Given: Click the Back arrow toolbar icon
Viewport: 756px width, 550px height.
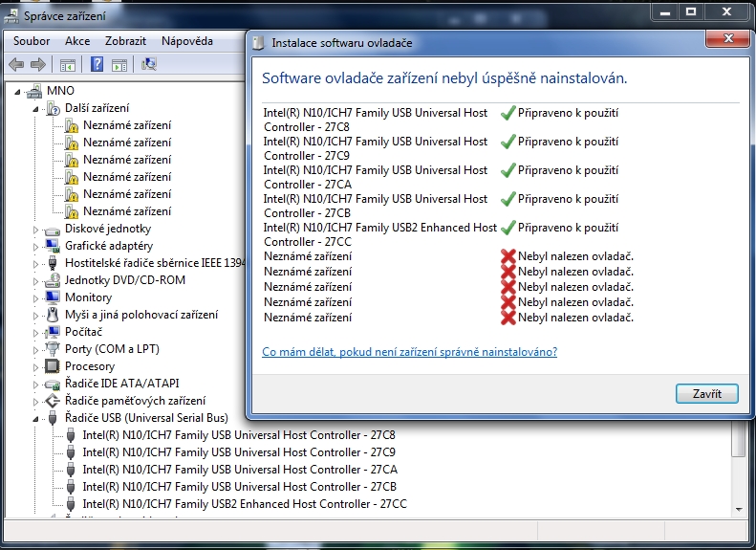Looking at the screenshot, I should pos(16,64).
